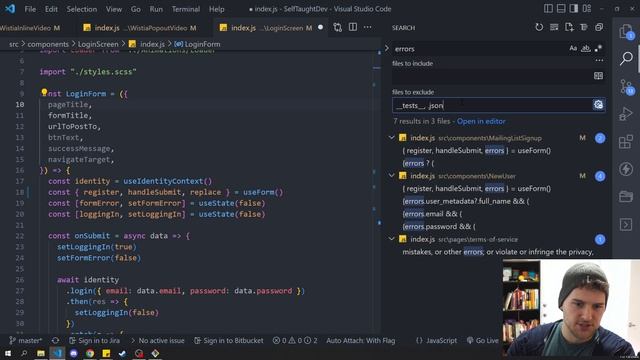Collapse MailingListSignup index.js results
Viewport: 640px width, 360px height.
coord(391,138)
